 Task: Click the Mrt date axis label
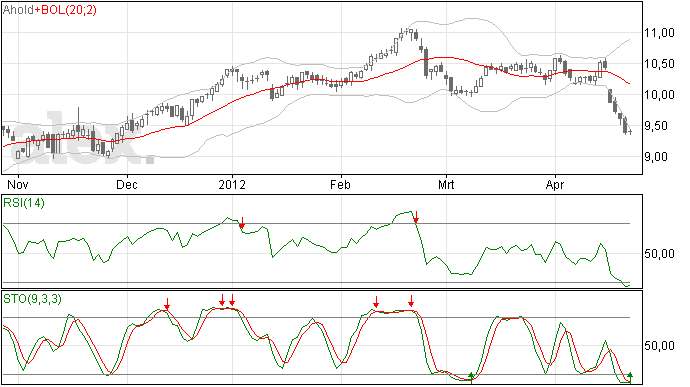pyautogui.click(x=446, y=184)
